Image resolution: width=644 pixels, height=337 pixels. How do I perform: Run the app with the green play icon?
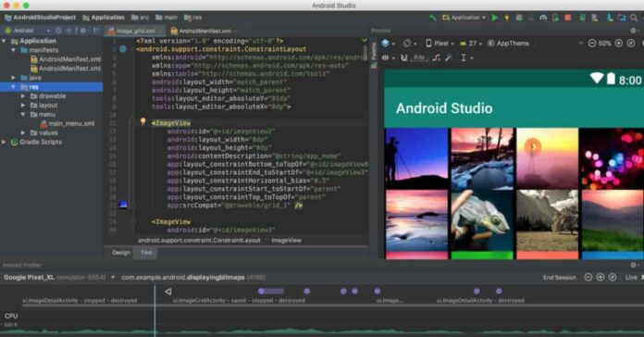pyautogui.click(x=495, y=18)
